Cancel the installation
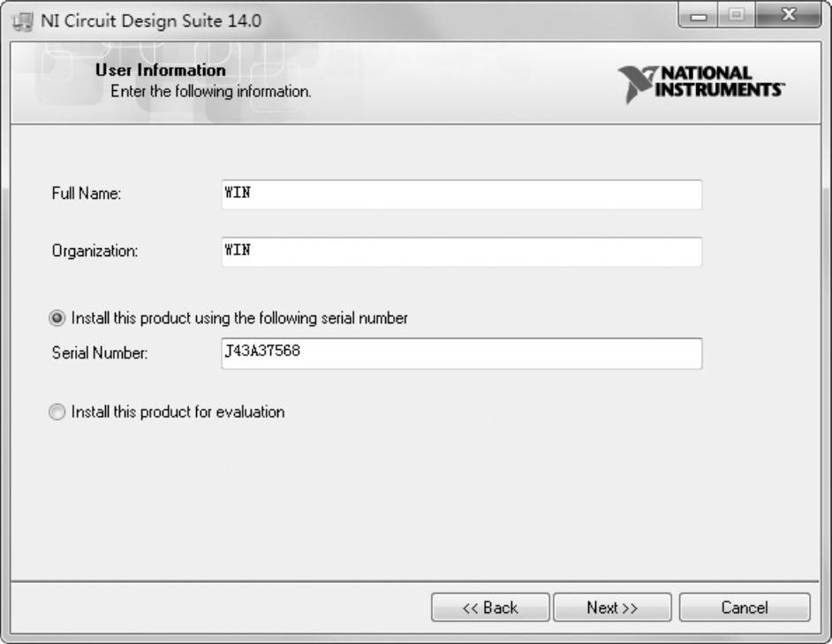832x644 pixels. pos(745,608)
